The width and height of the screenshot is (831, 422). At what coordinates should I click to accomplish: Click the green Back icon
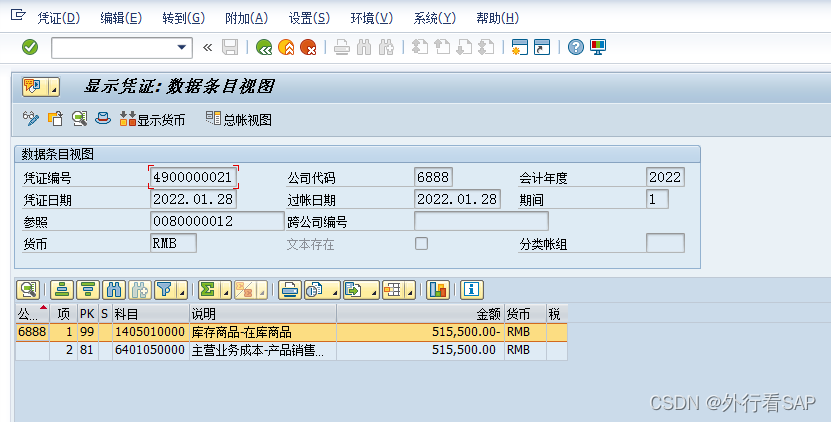[x=264, y=47]
